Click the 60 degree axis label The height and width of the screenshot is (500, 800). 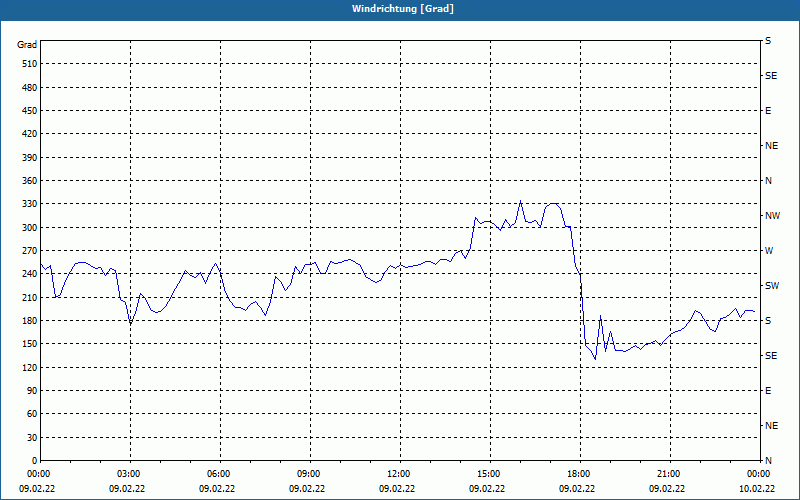point(32,414)
